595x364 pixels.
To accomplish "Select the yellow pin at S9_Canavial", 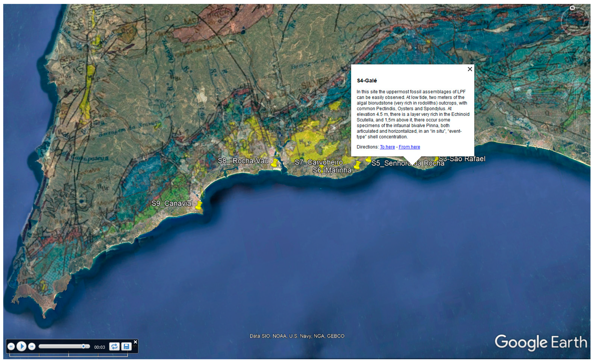I will [199, 205].
